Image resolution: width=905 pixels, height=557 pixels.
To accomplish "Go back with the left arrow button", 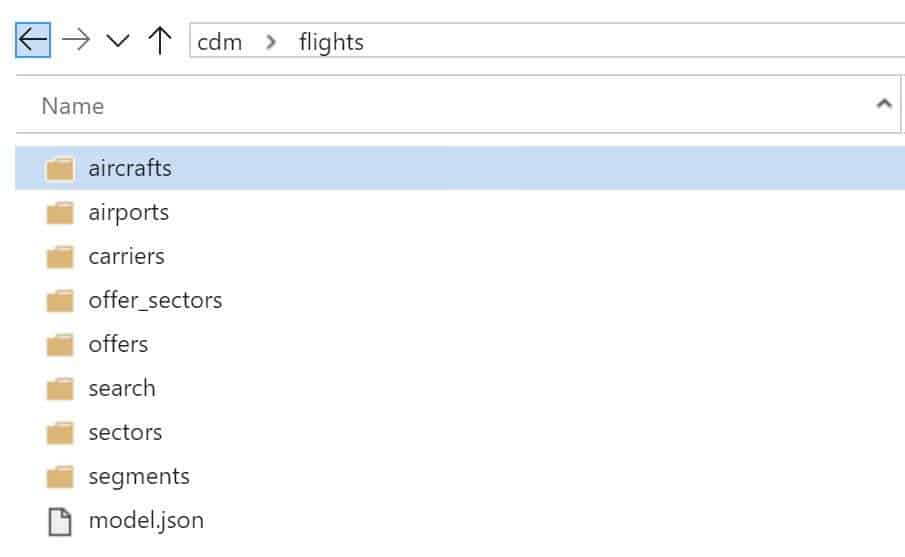I will point(33,40).
